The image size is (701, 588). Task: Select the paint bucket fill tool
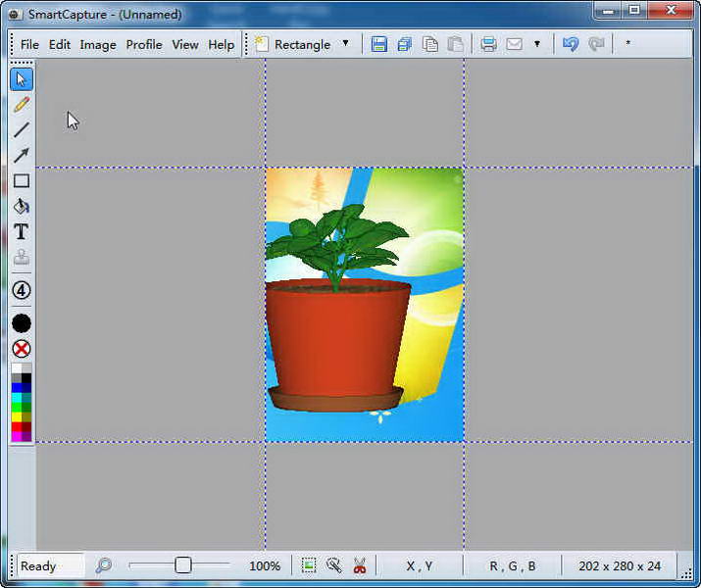[21, 206]
